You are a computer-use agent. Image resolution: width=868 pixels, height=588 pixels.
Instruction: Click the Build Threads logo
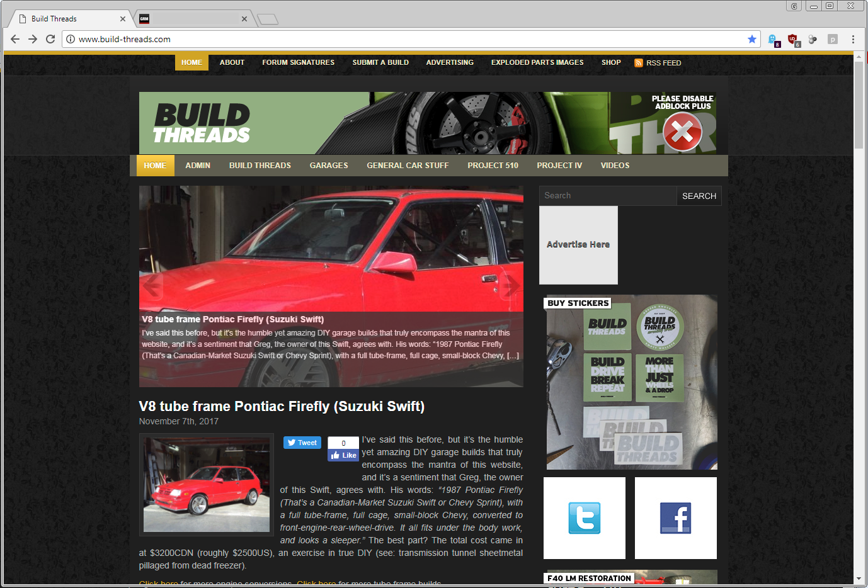tap(202, 123)
